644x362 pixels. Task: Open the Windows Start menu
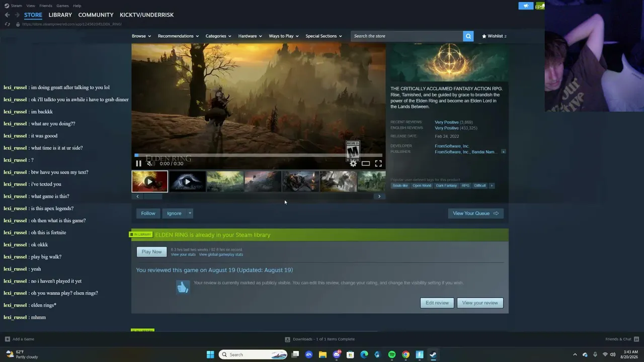click(x=210, y=354)
